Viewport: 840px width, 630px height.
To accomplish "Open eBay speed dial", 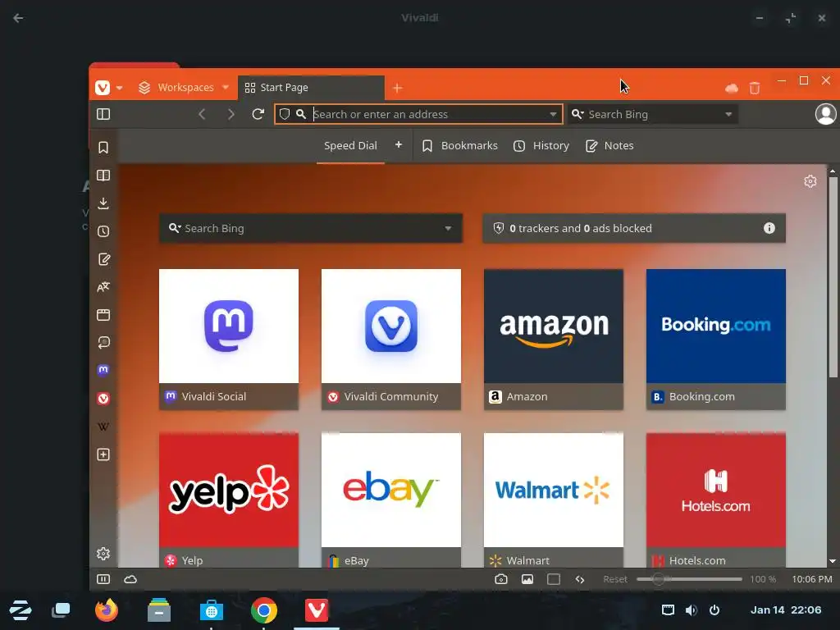I will (x=391, y=500).
